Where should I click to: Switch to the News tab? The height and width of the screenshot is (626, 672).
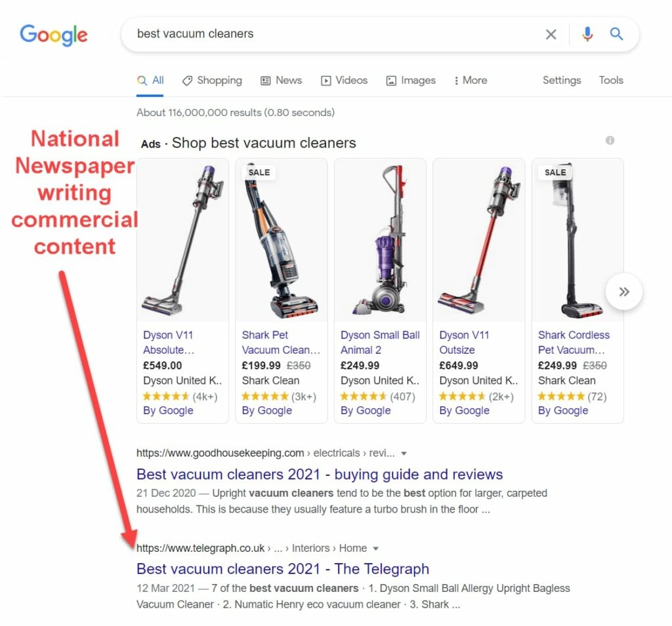tap(281, 81)
